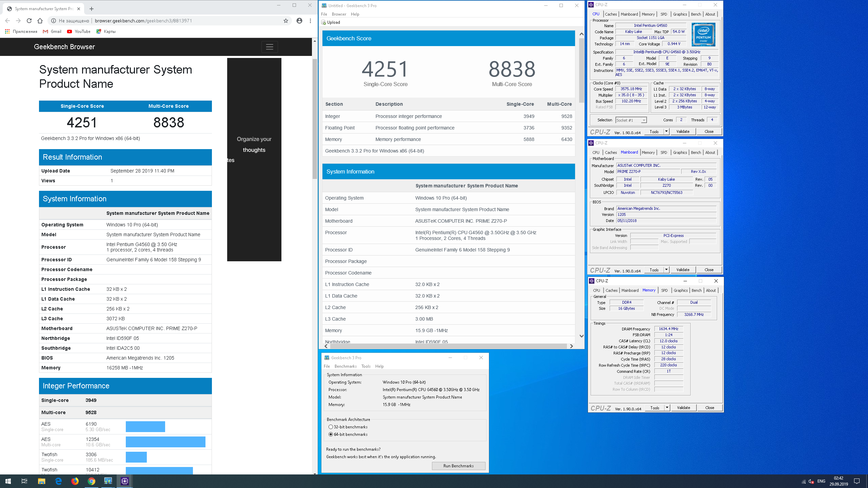The image size is (868, 488).
Task: Click the AES Single-core score bar
Action: pos(145,427)
